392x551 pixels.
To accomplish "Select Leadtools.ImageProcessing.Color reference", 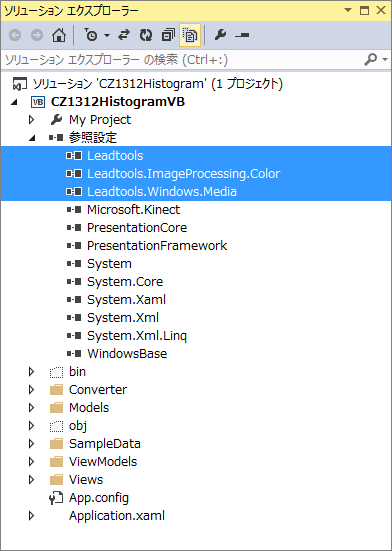I will [183, 174].
